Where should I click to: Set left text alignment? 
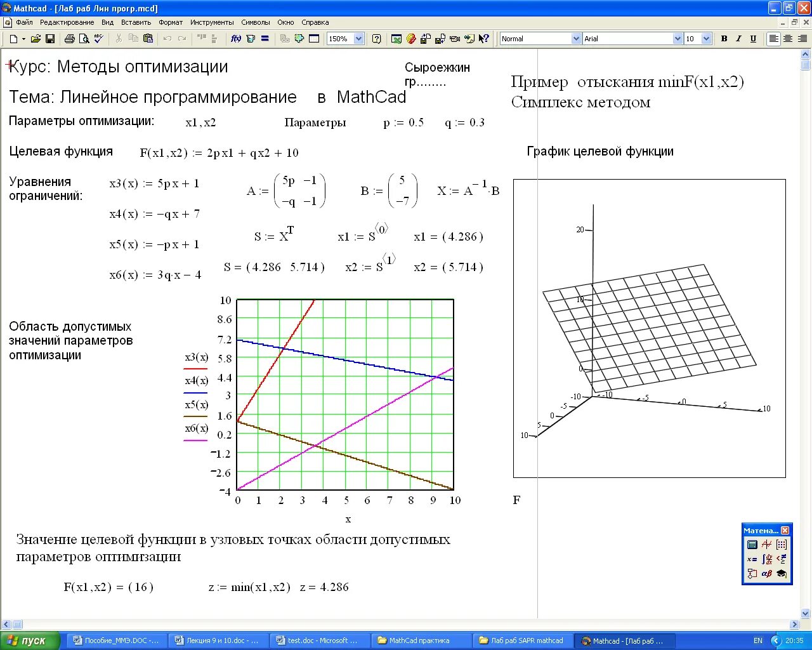[773, 39]
